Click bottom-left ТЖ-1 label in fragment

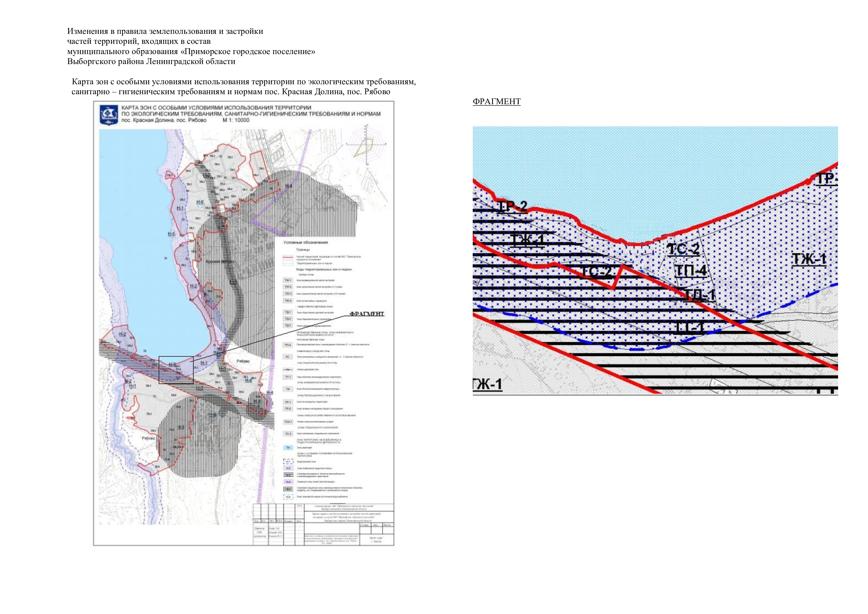coord(488,384)
